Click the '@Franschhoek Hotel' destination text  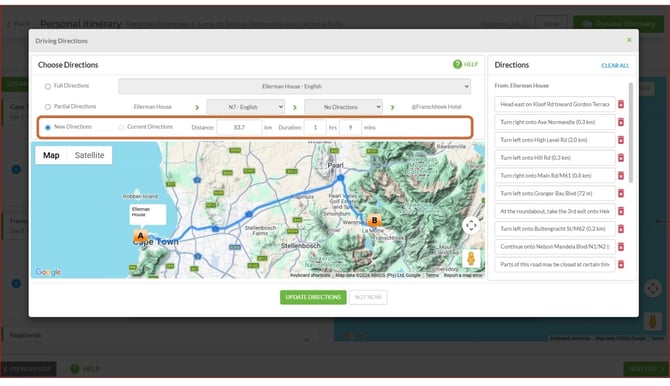[436, 107]
